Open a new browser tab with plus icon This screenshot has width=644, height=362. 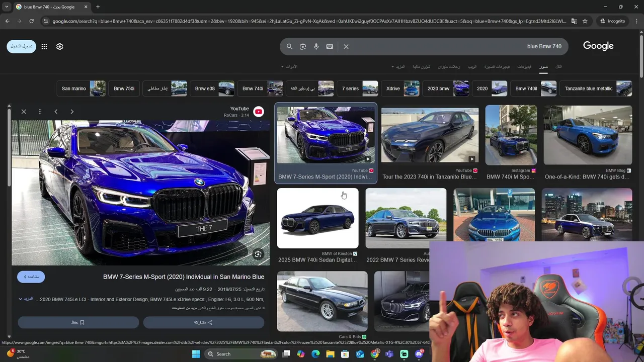pos(98,7)
